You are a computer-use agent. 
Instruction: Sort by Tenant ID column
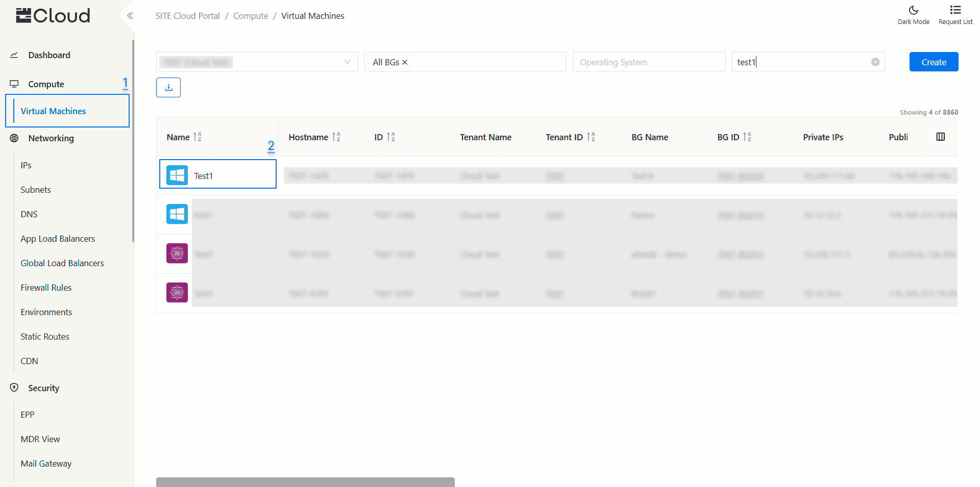point(591,137)
